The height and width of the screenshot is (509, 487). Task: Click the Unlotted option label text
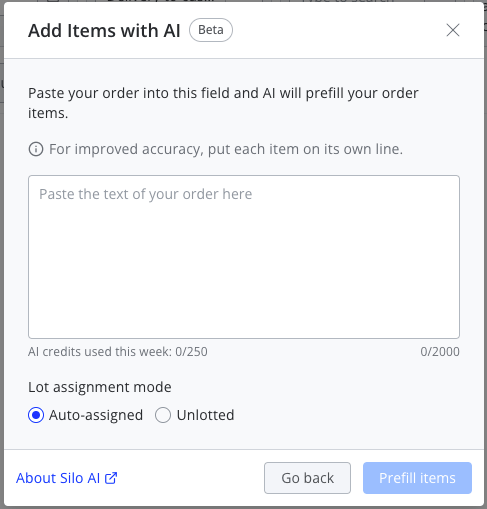coord(205,415)
